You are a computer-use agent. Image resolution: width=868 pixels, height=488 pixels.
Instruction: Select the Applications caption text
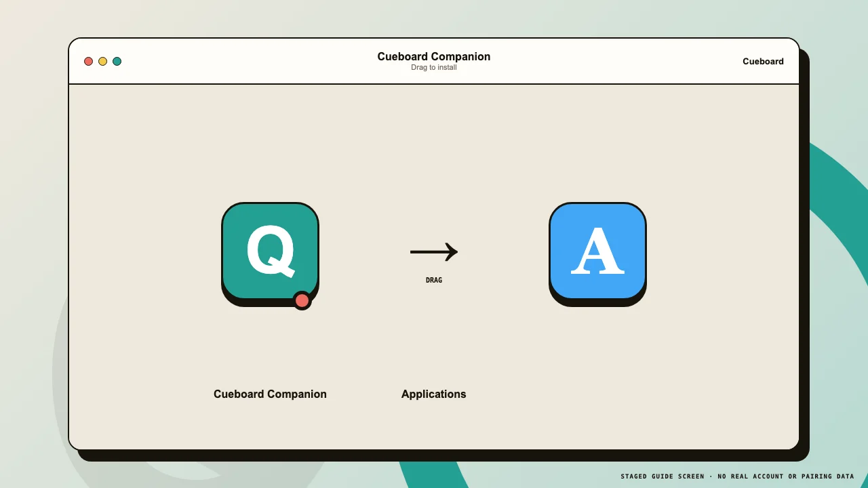click(x=434, y=394)
